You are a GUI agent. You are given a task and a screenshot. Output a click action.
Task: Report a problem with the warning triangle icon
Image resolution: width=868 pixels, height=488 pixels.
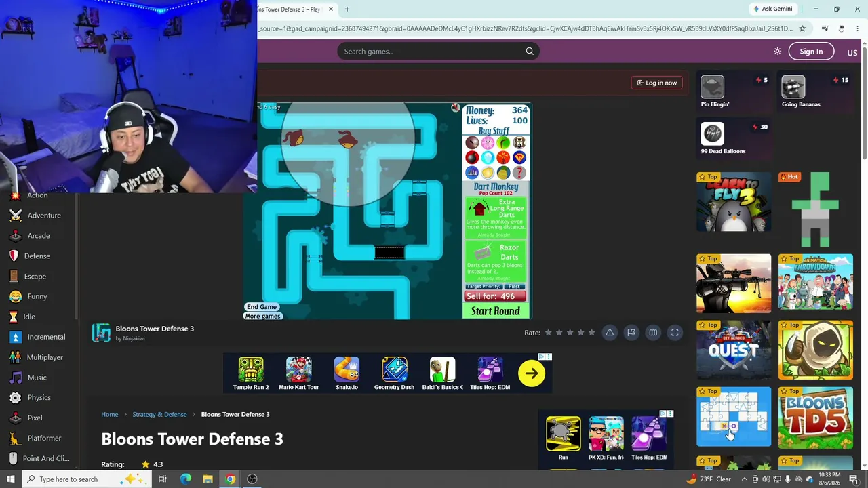tap(610, 333)
